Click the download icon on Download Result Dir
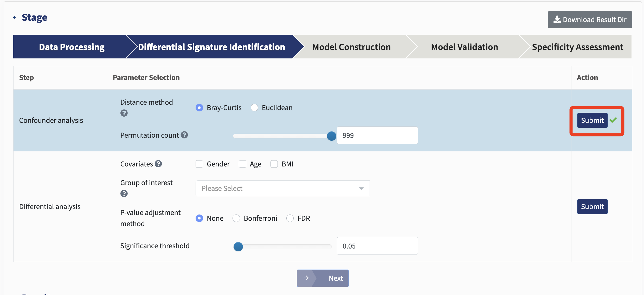Viewport: 644px width, 295px height. click(557, 19)
